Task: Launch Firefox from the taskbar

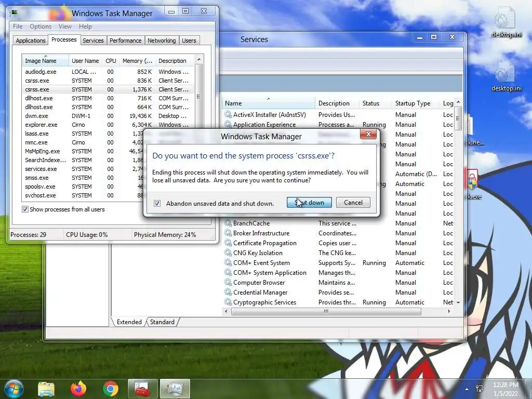Action: pos(78,389)
